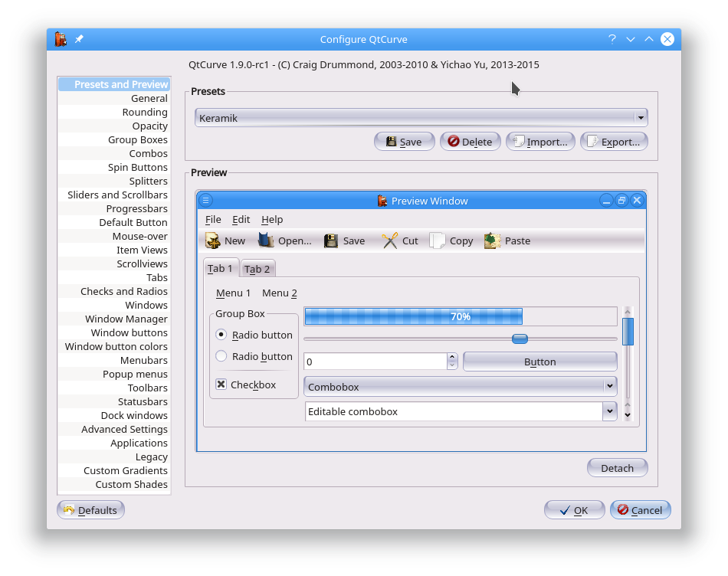
Task: Increase spin box value with up arrow
Action: pyautogui.click(x=452, y=357)
